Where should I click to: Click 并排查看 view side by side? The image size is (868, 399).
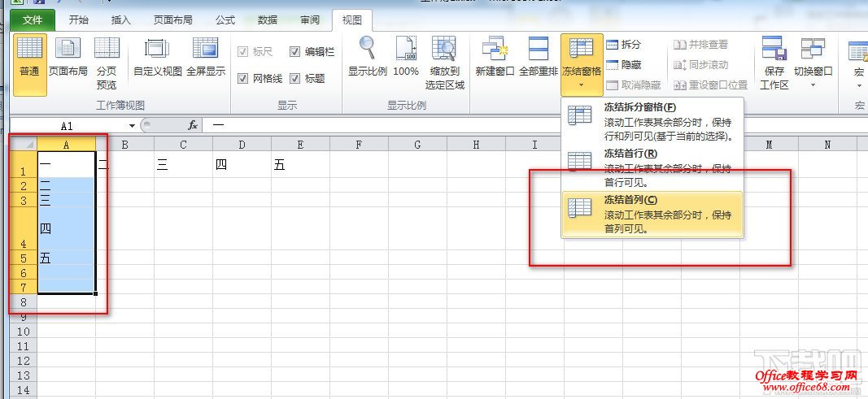point(700,45)
